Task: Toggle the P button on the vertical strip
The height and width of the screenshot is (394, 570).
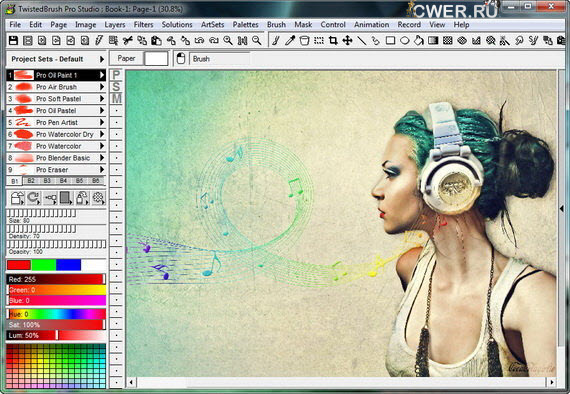Action: [x=116, y=75]
